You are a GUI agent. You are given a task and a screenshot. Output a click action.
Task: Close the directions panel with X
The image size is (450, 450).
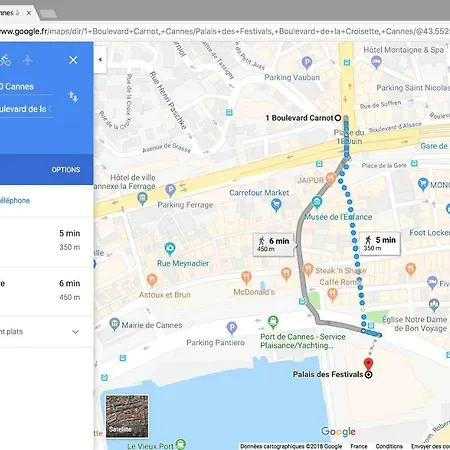click(x=73, y=60)
